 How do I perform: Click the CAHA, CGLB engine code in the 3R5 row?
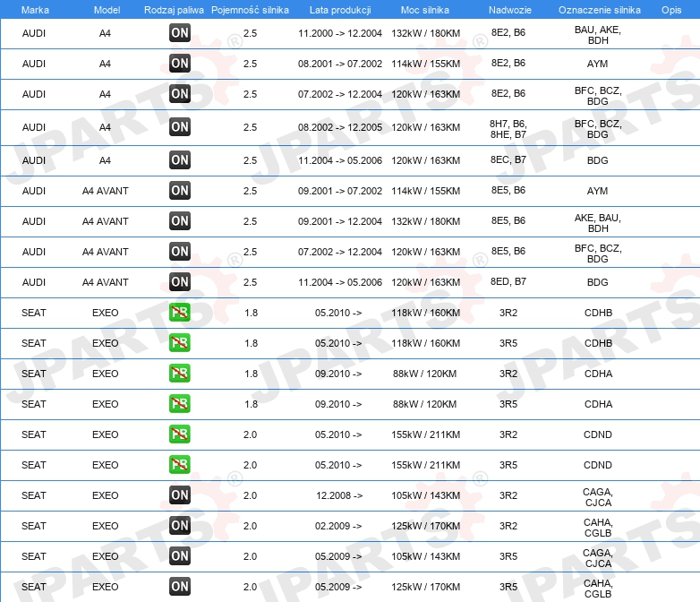[598, 589]
